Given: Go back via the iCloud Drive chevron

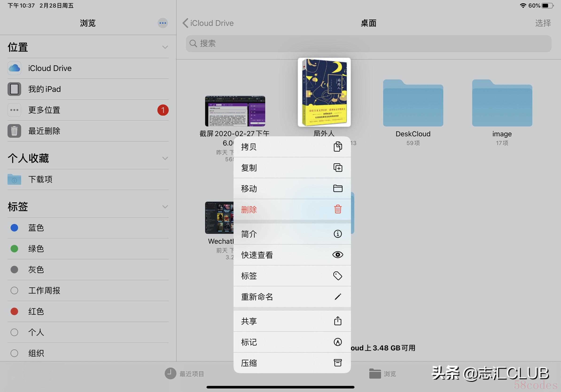Looking at the screenshot, I should 185,23.
